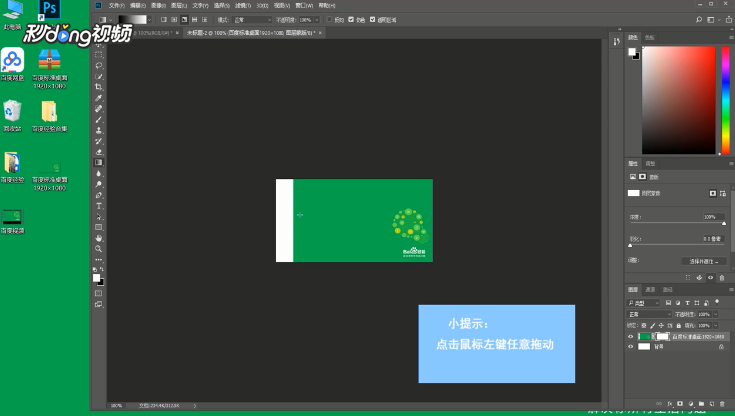This screenshot has height=416, width=735.
Task: Switch to the Paths tab in Layers panel
Action: [x=668, y=289]
